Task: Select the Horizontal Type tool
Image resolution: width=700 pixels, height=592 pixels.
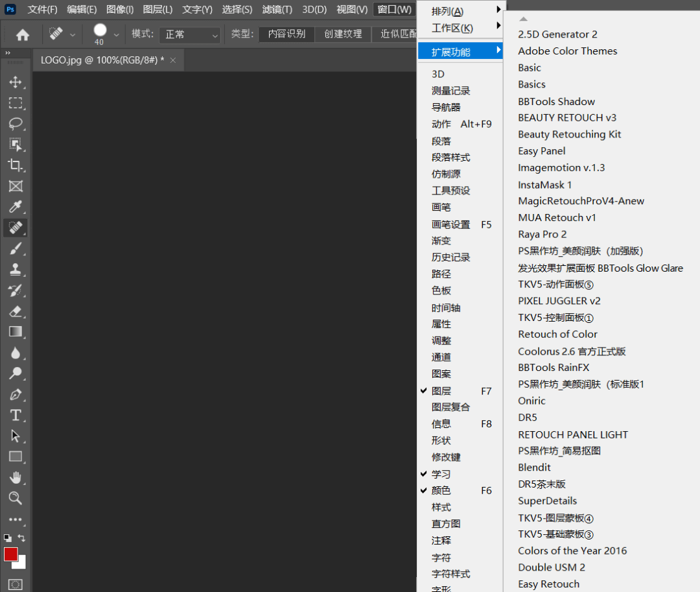Action: click(x=16, y=415)
